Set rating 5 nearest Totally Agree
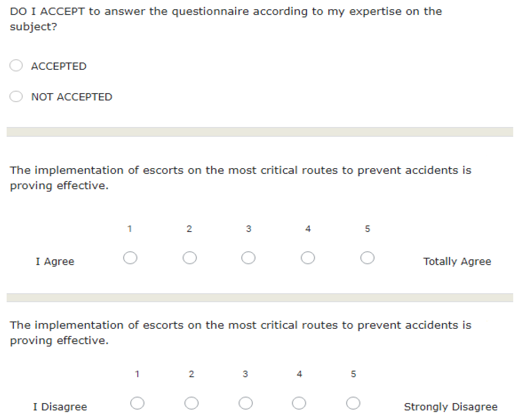Screen dimensions: 520x420 pyautogui.click(x=367, y=258)
